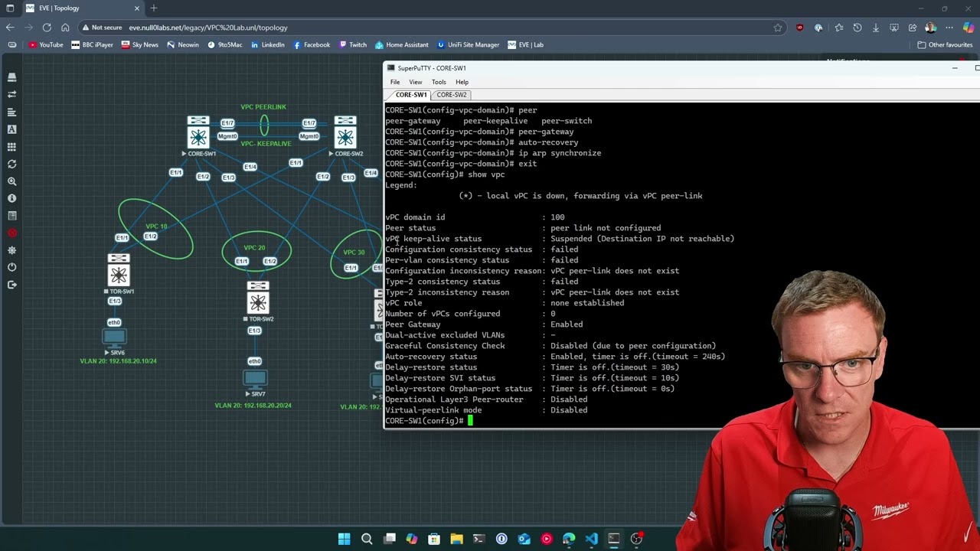
Task: Open a new browser tab with plus
Action: pyautogui.click(x=154, y=8)
